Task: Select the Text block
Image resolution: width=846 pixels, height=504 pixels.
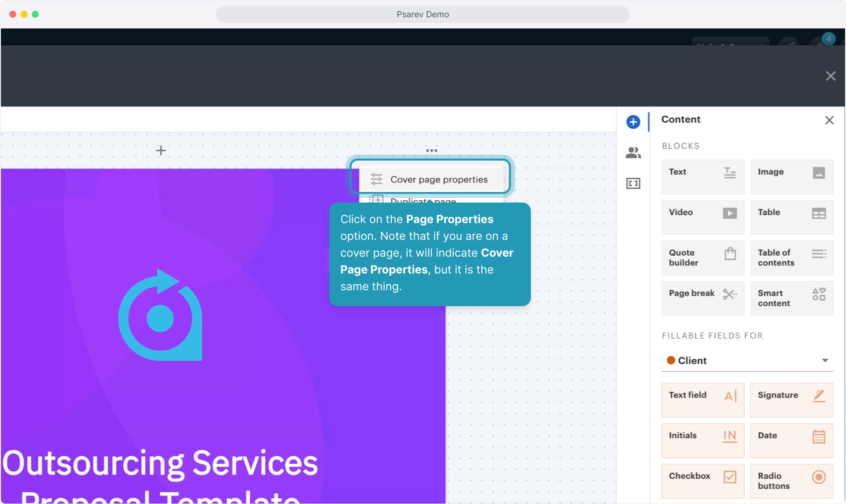Action: [x=702, y=177]
